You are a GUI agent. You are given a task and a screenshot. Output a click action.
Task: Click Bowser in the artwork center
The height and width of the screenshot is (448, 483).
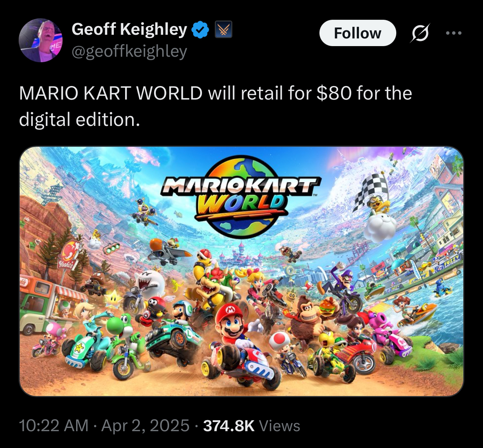point(210,276)
